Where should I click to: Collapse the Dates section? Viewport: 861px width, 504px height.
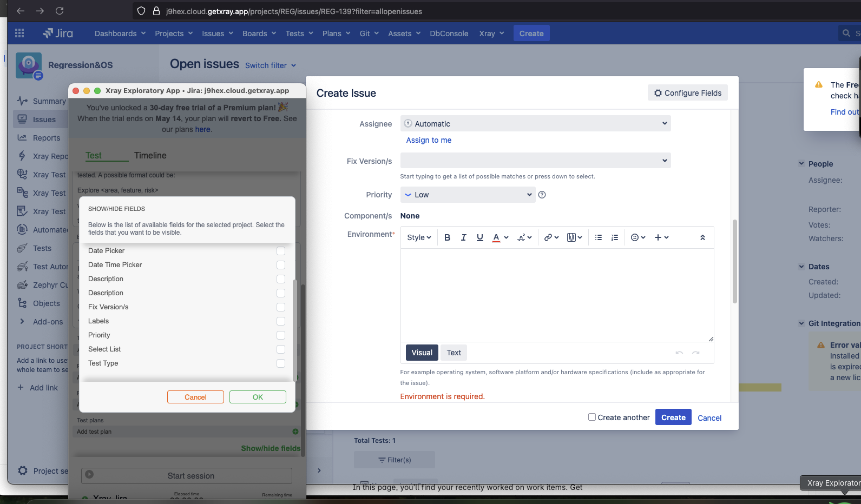coord(801,266)
